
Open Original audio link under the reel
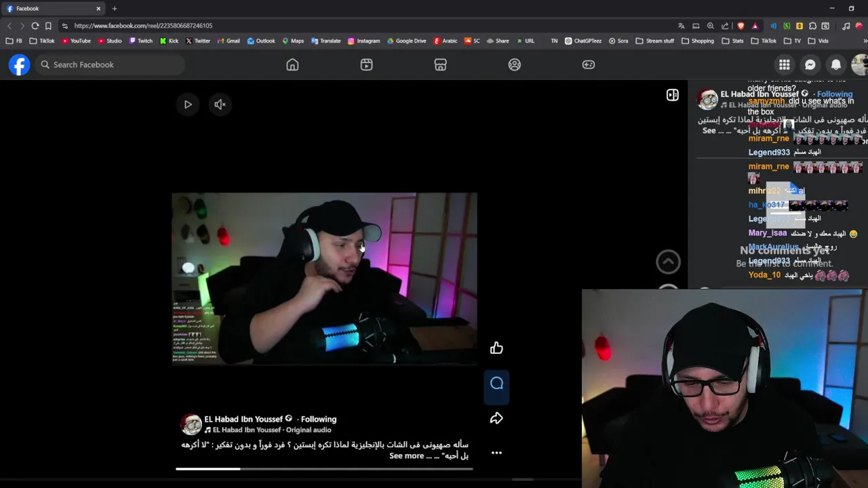point(309,430)
